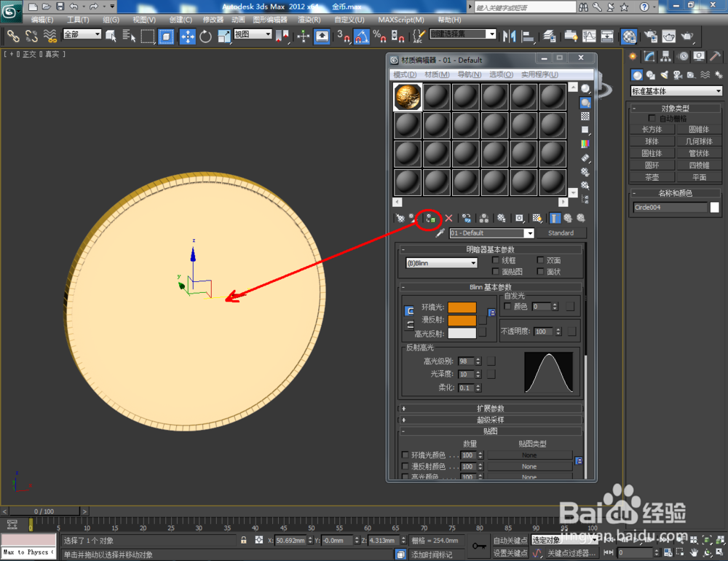Open the 工具(T) menu

[78, 20]
